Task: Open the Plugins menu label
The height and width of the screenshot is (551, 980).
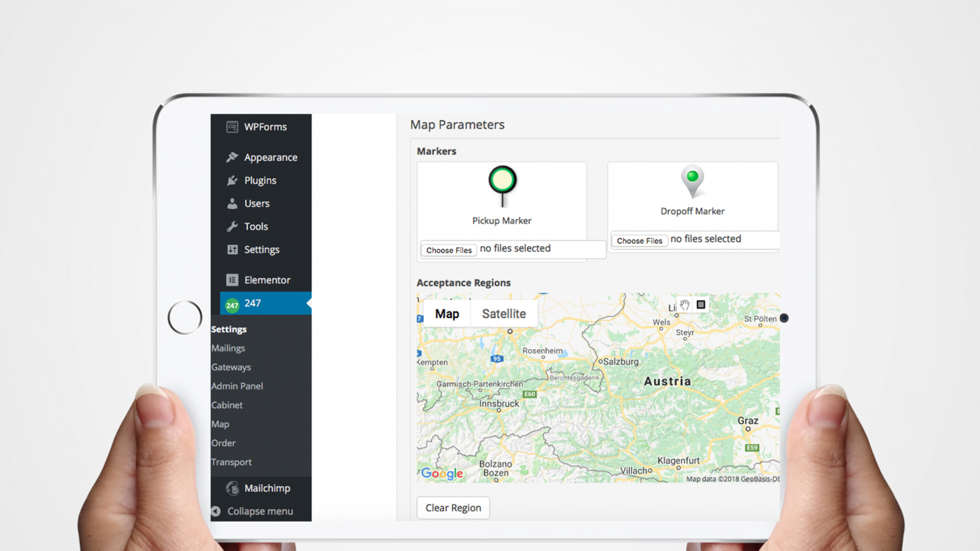Action: click(x=260, y=181)
